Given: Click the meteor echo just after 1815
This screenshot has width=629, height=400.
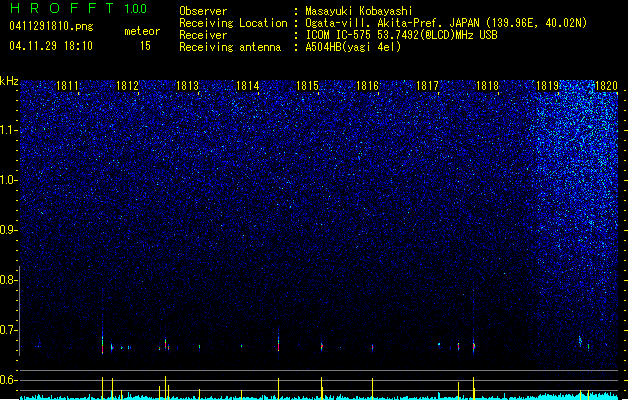Looking at the screenshot, I should pyautogui.click(x=321, y=346).
